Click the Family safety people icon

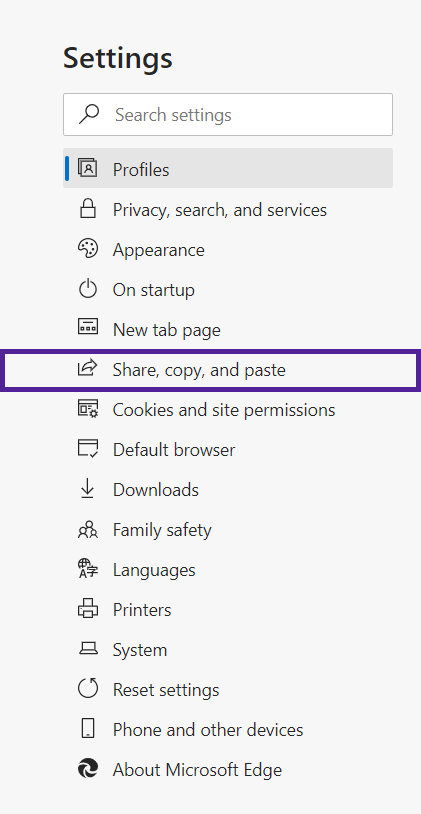pos(88,529)
